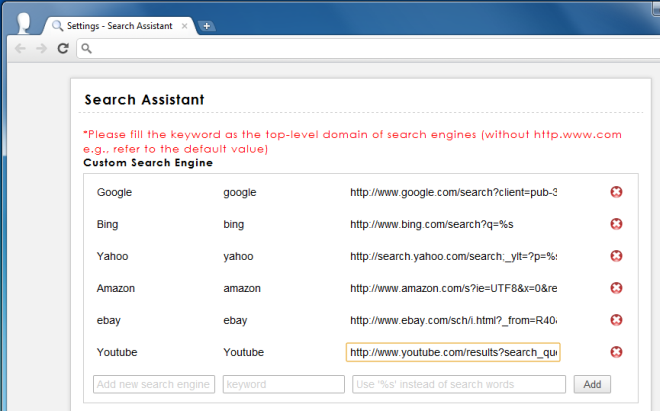This screenshot has height=411, width=660.
Task: Focus the Use '%s' URL input field
Action: 459,384
